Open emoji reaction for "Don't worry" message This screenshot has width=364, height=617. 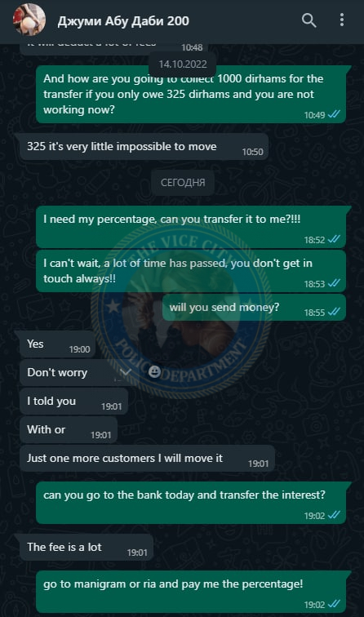[154, 371]
